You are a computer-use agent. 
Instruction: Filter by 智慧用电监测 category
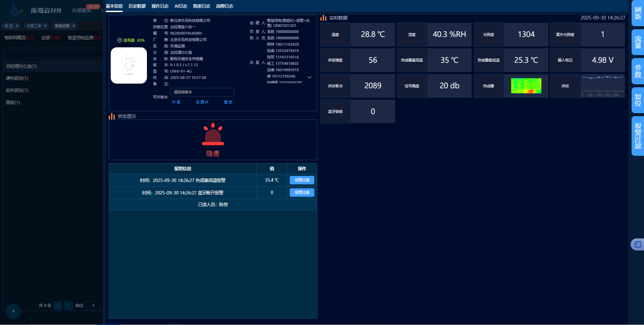(x=84, y=38)
